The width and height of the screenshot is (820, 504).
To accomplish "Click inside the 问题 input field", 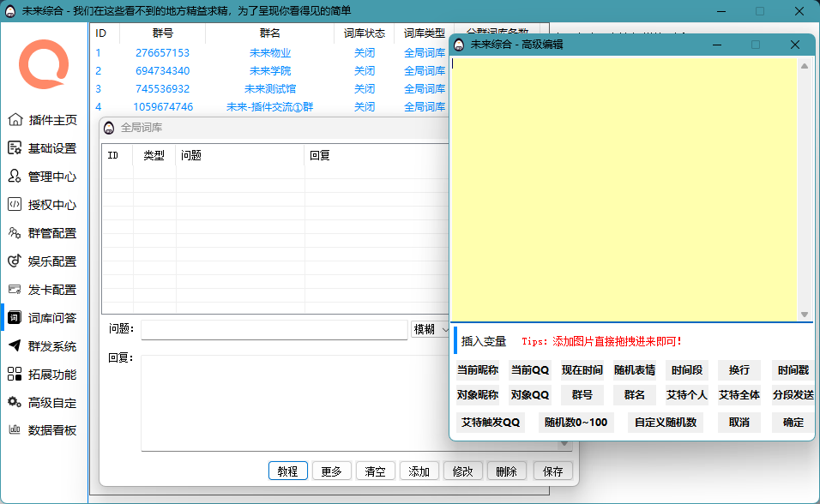I will tap(274, 329).
